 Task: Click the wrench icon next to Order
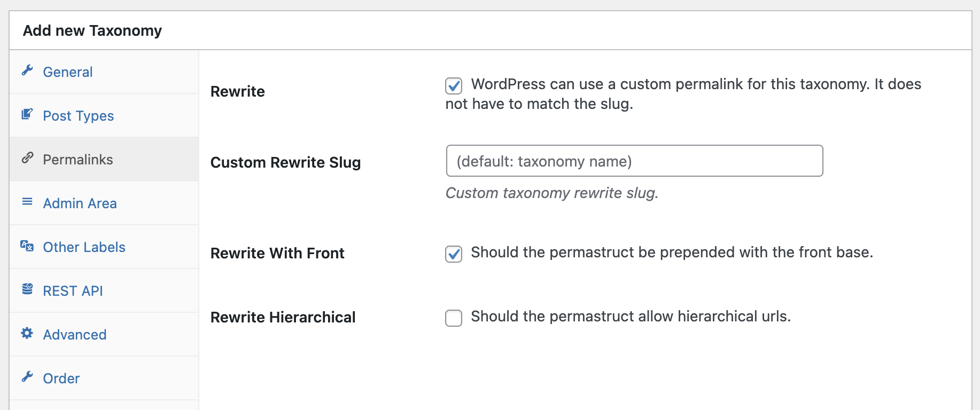[27, 378]
